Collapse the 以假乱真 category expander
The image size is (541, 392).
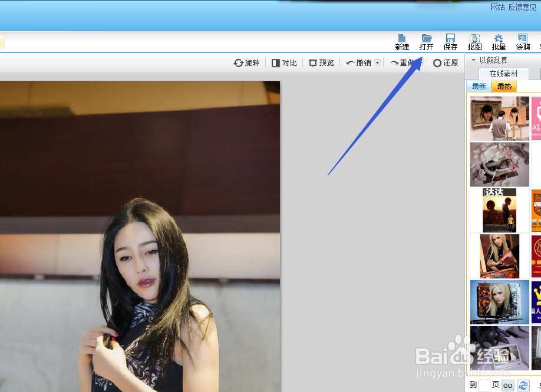click(472, 59)
